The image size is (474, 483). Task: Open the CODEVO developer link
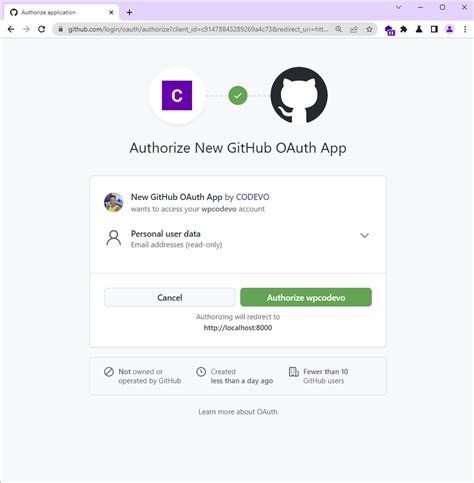[252, 197]
